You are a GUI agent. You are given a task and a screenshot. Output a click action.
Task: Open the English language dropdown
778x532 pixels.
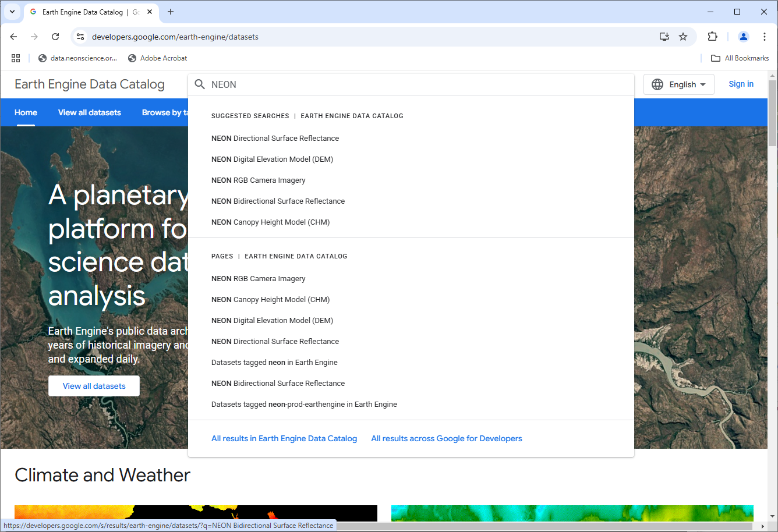click(x=679, y=84)
